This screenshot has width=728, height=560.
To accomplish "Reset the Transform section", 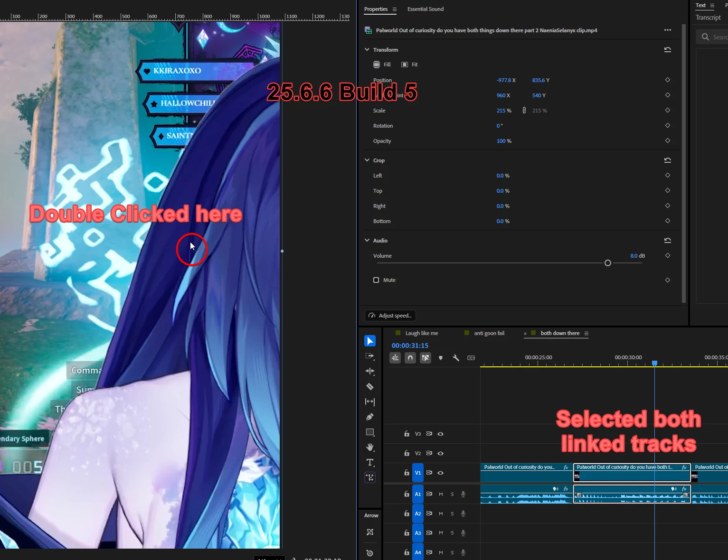I will [x=667, y=49].
